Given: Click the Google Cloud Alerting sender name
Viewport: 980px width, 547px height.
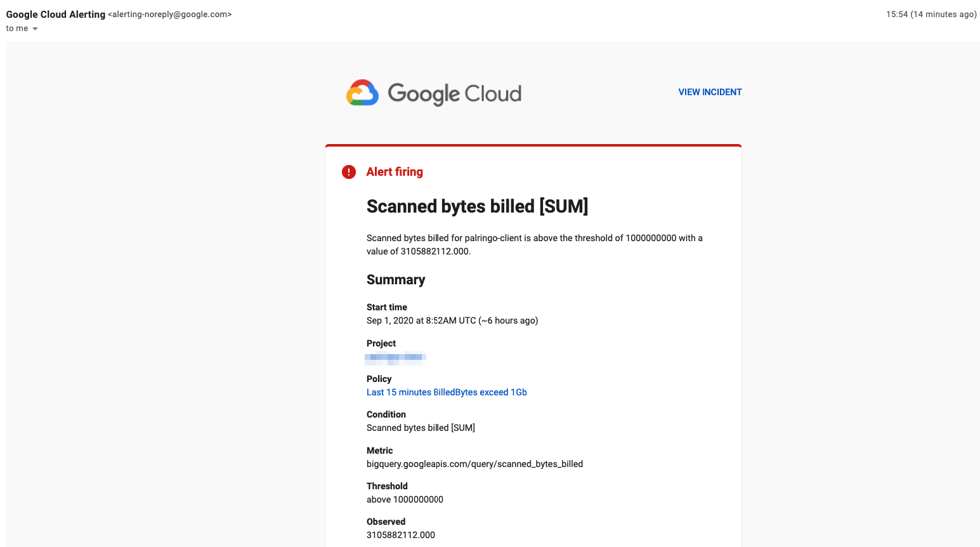Looking at the screenshot, I should (x=56, y=15).
